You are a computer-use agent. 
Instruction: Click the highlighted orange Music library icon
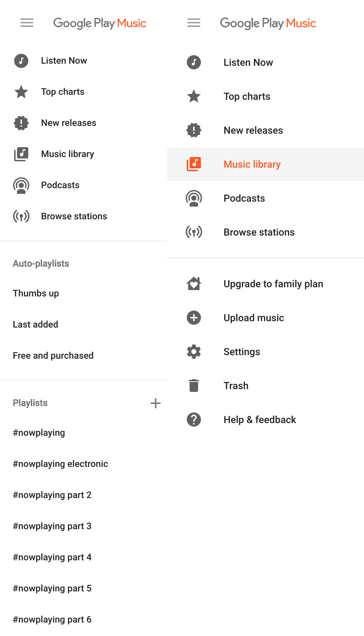point(194,164)
